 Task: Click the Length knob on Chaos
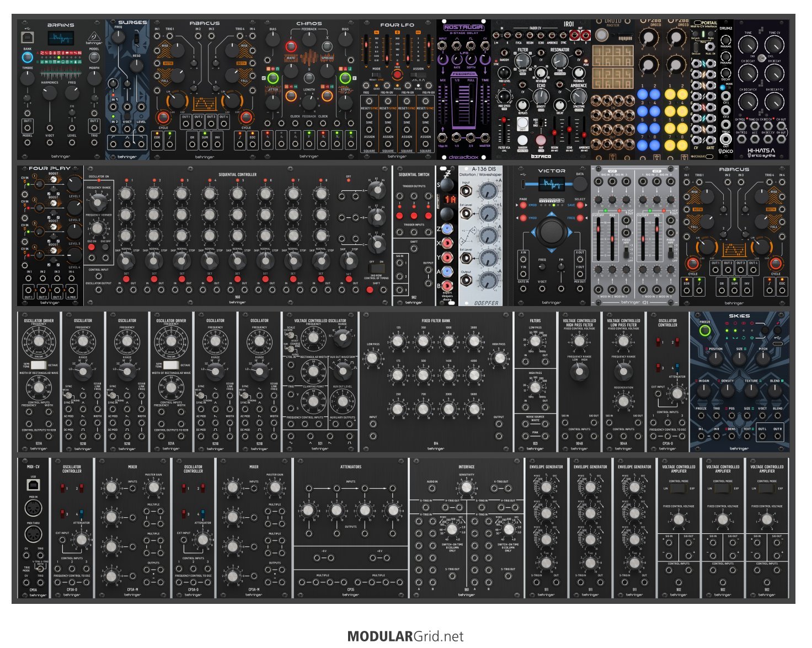click(x=309, y=101)
